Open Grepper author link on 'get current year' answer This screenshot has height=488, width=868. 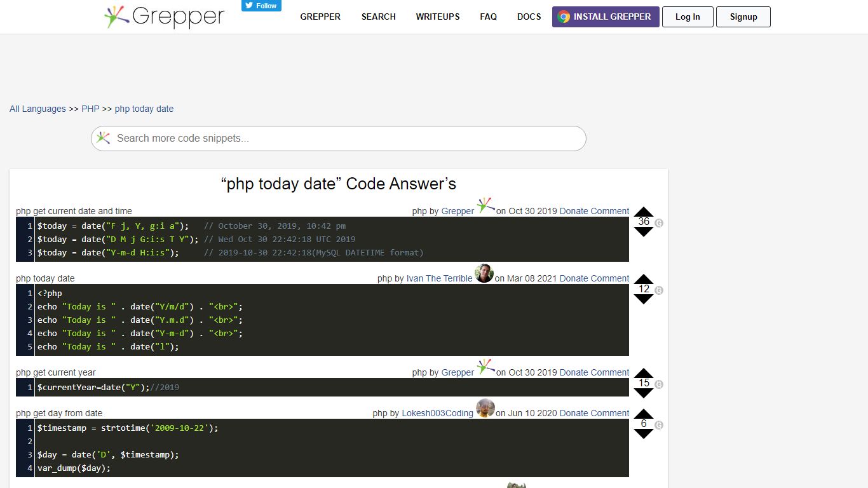(x=458, y=372)
